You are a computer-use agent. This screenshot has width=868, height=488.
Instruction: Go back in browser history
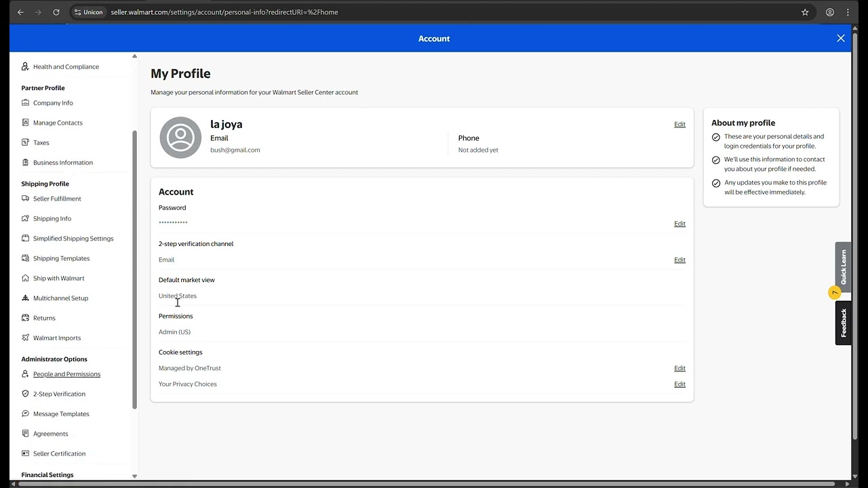20,12
